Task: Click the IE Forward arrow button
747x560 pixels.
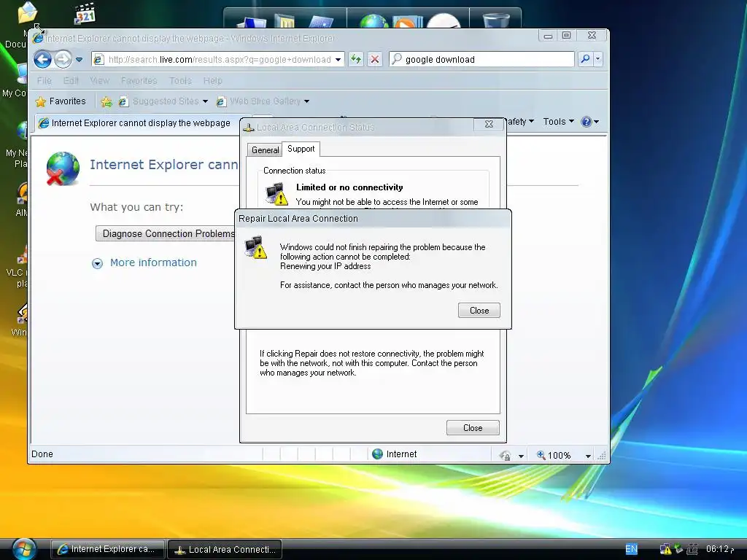Action: (63, 60)
